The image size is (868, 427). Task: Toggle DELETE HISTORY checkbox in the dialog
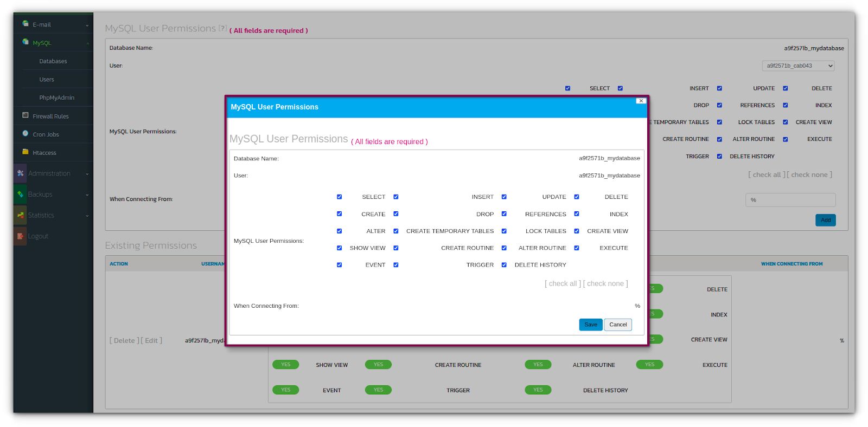504,265
